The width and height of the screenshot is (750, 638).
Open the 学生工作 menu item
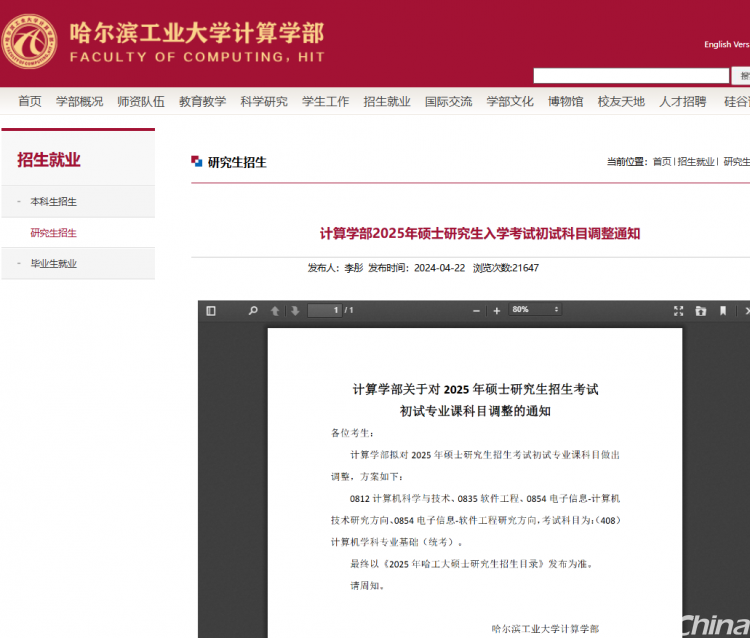coord(326,101)
